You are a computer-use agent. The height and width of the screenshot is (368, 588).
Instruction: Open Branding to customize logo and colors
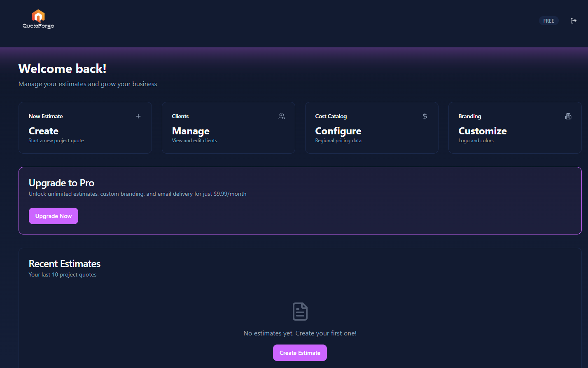click(515, 128)
